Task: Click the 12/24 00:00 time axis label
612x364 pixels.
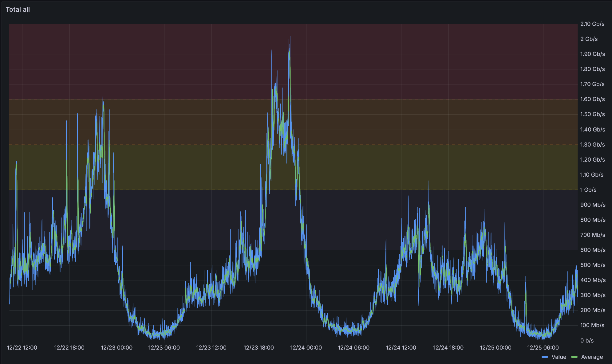Action: (306, 348)
